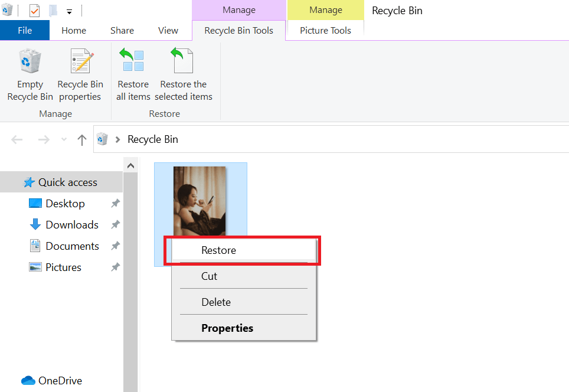Click Restore all items
This screenshot has width=569, height=392.
(x=133, y=75)
